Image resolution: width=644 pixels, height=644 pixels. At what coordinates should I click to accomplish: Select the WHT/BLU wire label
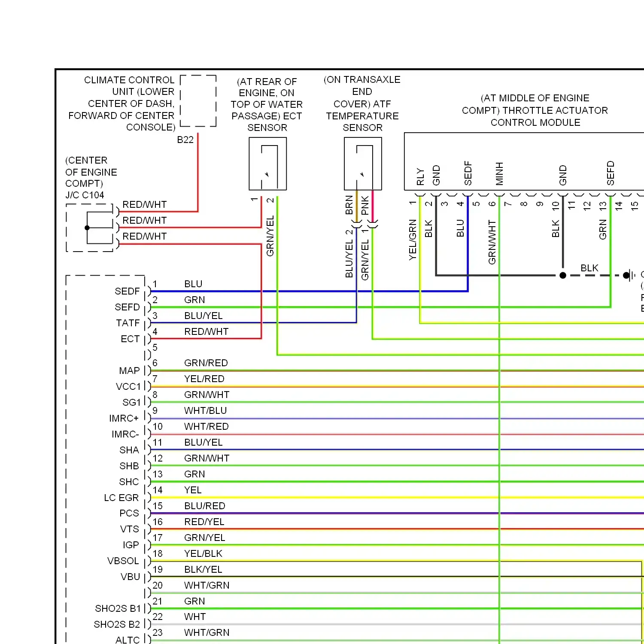pos(206,410)
